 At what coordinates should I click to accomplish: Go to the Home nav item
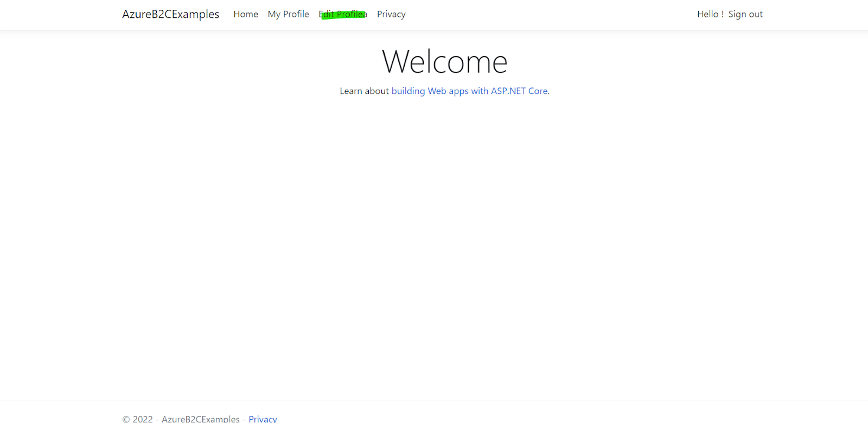pos(246,14)
